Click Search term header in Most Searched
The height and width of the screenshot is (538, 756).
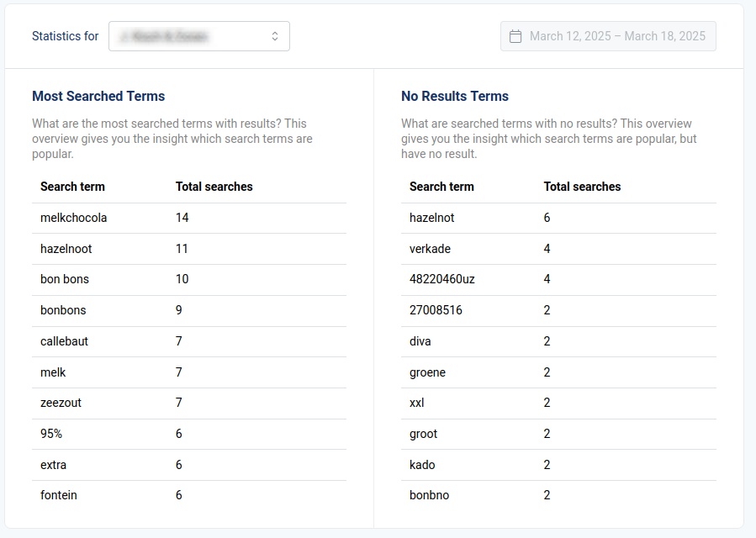click(x=72, y=187)
